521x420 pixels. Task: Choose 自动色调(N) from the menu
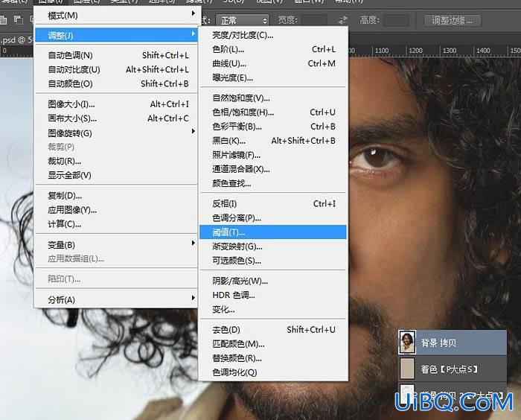(116, 55)
